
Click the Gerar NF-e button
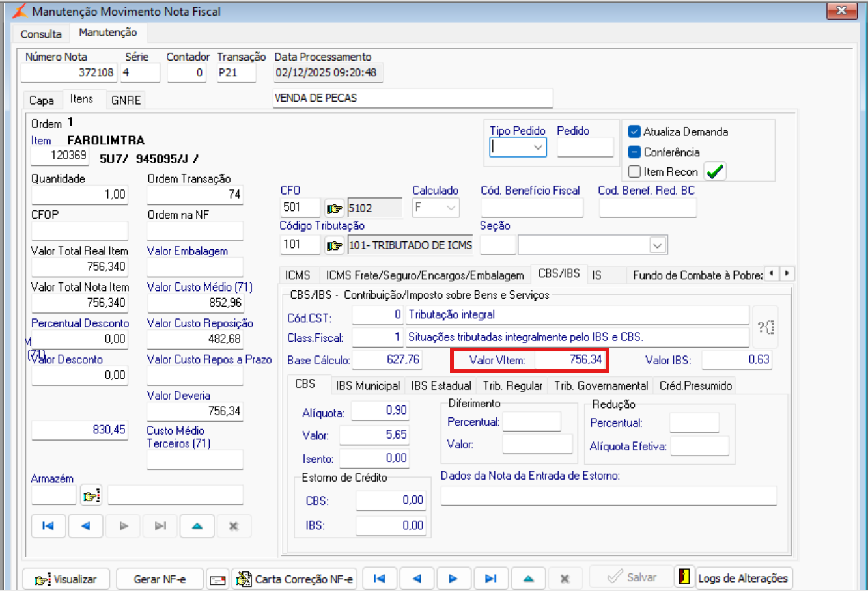pyautogui.click(x=160, y=579)
